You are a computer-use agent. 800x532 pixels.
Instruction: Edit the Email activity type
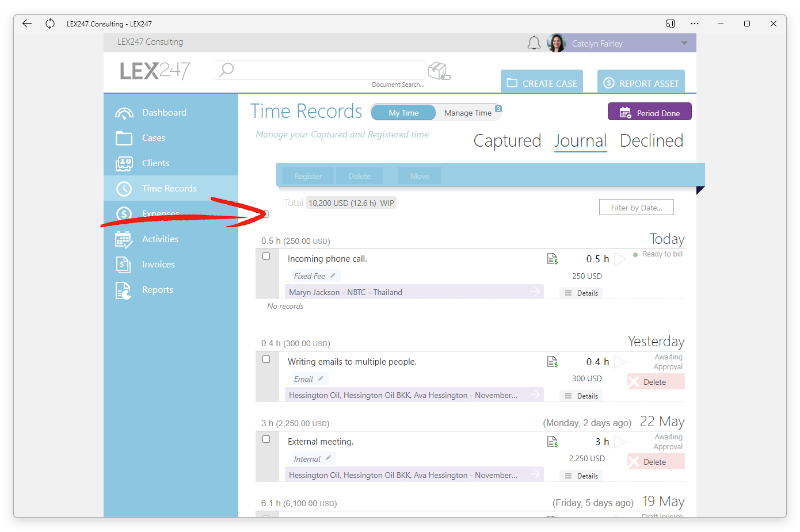pyautogui.click(x=321, y=378)
